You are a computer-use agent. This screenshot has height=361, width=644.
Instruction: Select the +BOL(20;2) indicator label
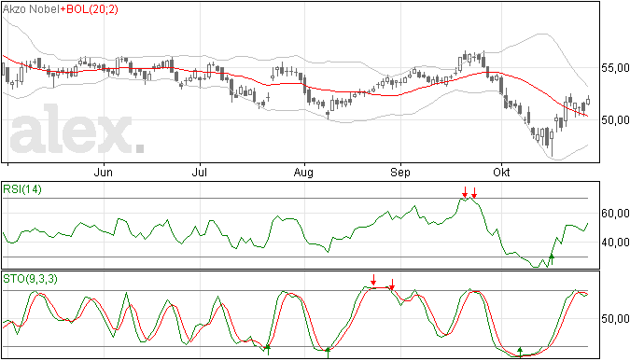pos(89,9)
